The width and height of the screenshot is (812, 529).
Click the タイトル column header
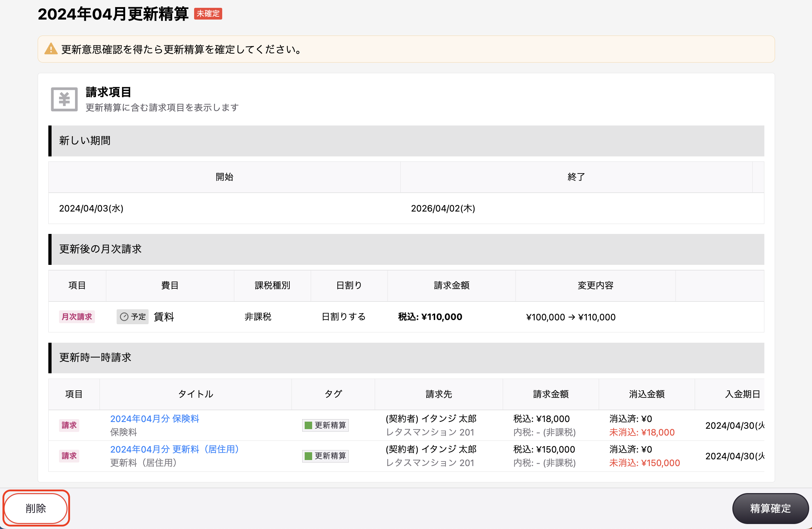(196, 394)
